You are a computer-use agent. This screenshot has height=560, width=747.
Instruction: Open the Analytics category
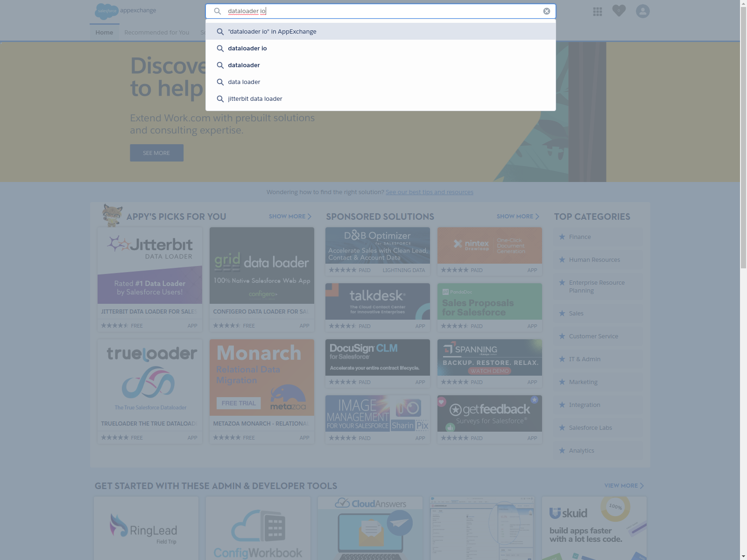[x=598, y=451]
